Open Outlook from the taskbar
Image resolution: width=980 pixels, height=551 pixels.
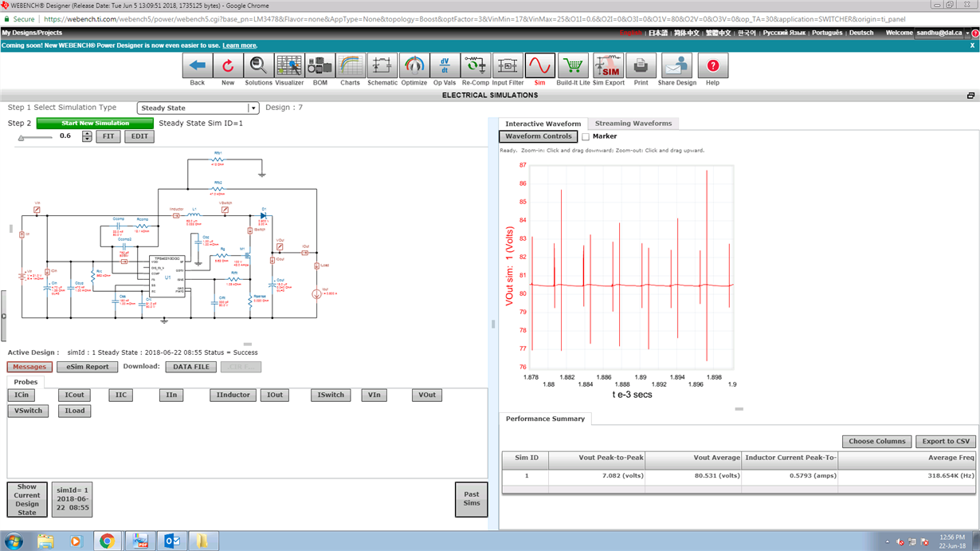pyautogui.click(x=171, y=541)
